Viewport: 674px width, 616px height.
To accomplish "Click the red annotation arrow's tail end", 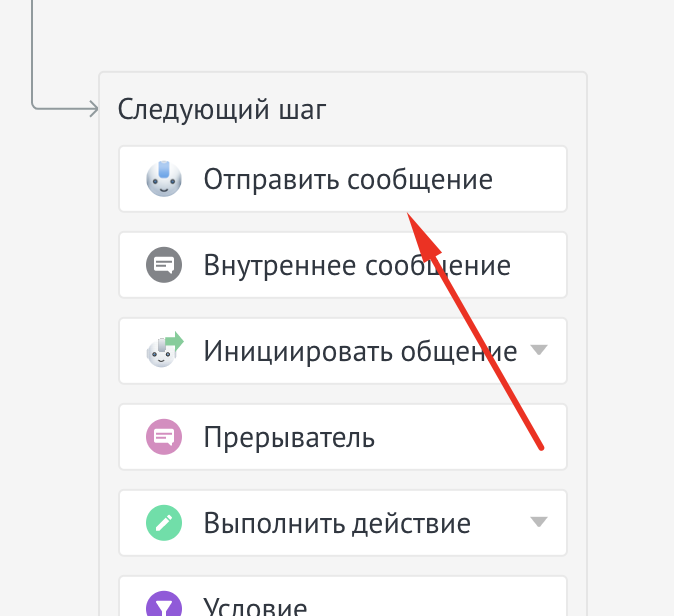I will [x=540, y=447].
